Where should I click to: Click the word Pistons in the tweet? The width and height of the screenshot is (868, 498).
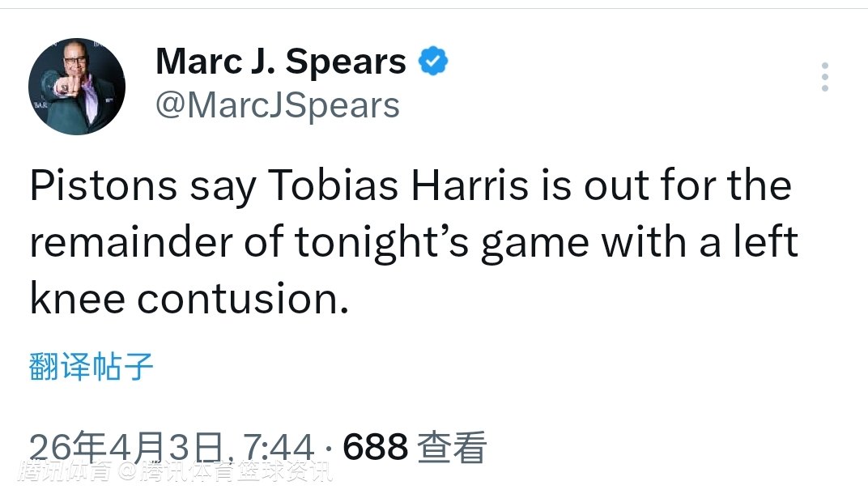pos(104,185)
